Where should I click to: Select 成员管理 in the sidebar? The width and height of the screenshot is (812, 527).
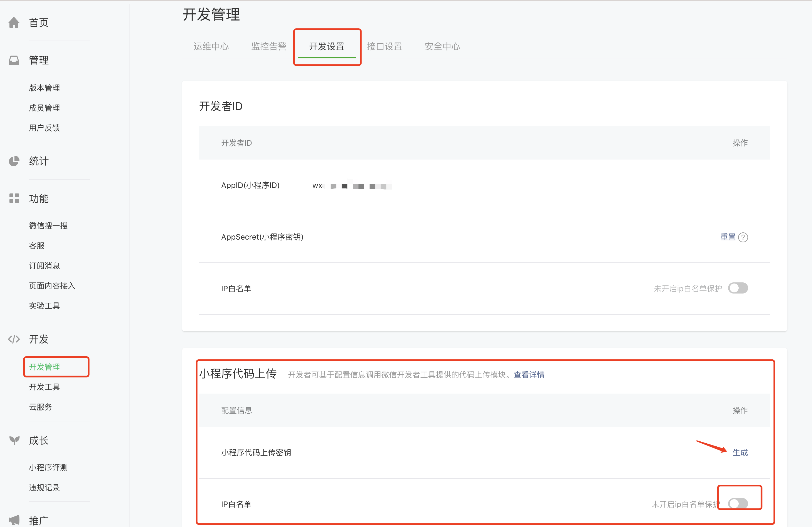pyautogui.click(x=44, y=108)
